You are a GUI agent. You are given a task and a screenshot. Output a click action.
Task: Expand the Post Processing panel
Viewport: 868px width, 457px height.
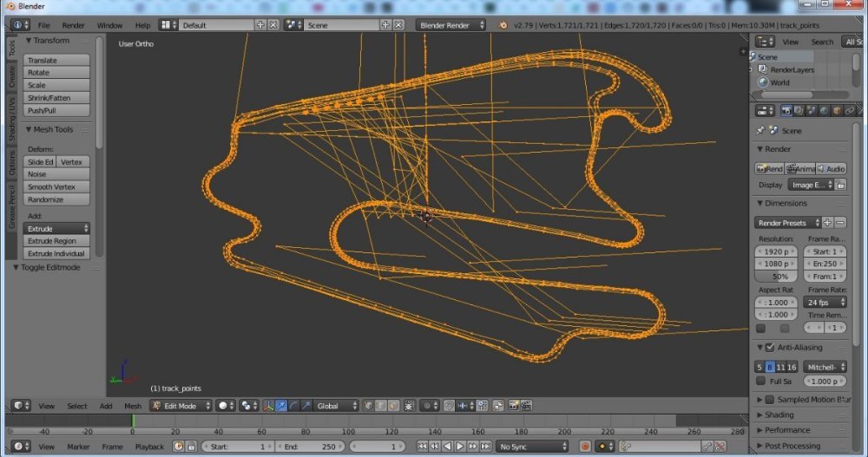(x=792, y=446)
